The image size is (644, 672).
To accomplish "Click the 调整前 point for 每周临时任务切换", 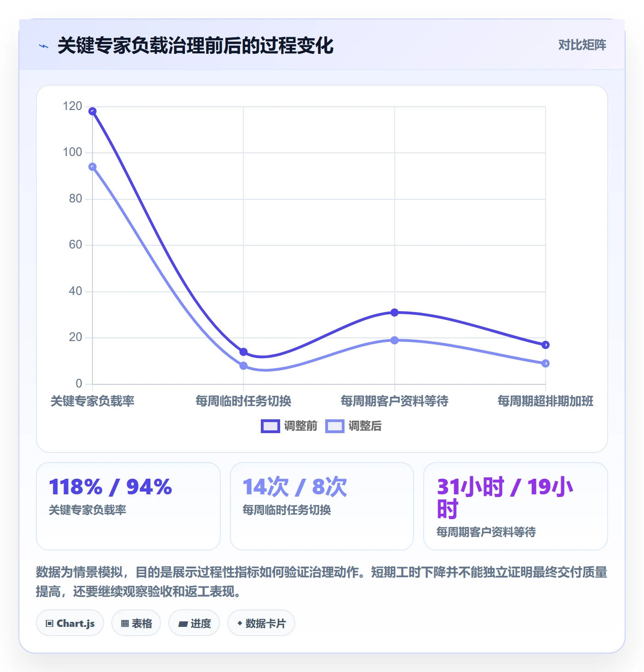I will tap(243, 352).
